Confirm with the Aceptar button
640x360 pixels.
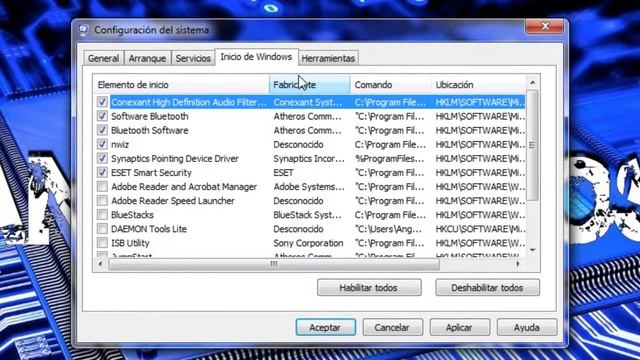point(325,327)
